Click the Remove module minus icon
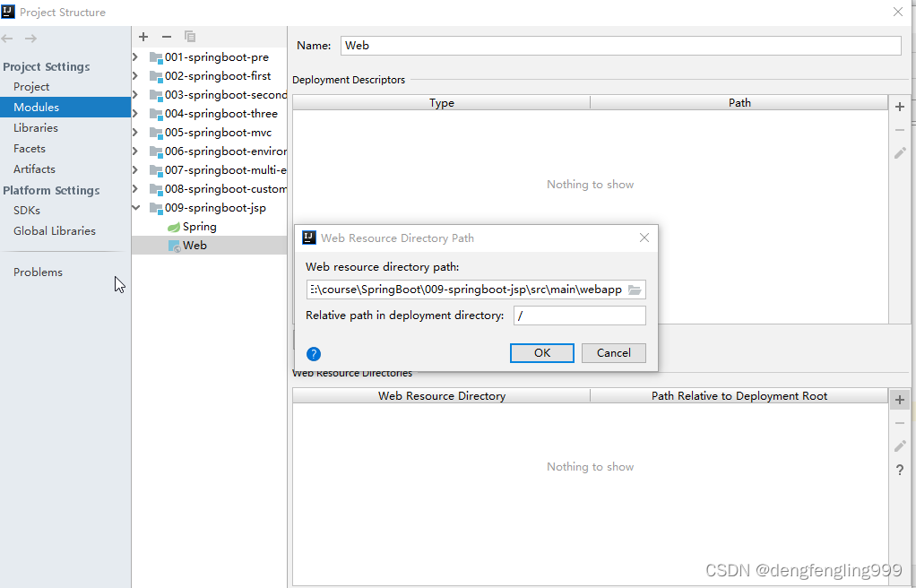The image size is (916, 588). [x=166, y=37]
